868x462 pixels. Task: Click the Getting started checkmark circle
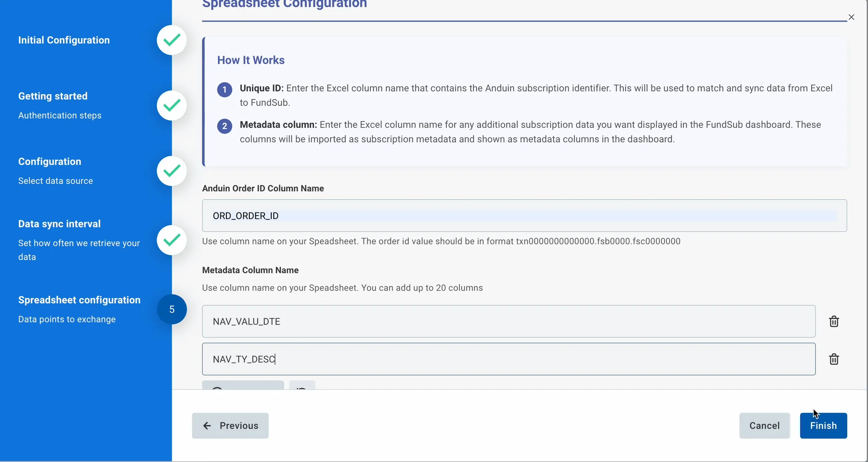(x=172, y=105)
